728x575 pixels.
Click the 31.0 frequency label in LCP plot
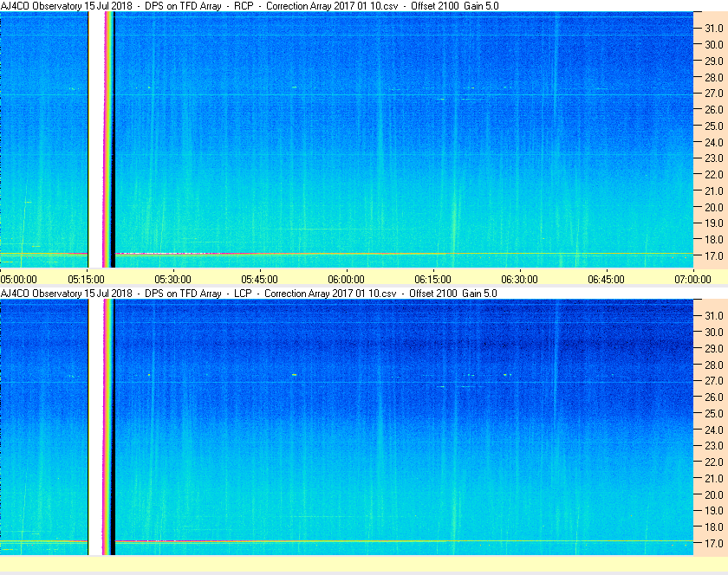(x=714, y=315)
